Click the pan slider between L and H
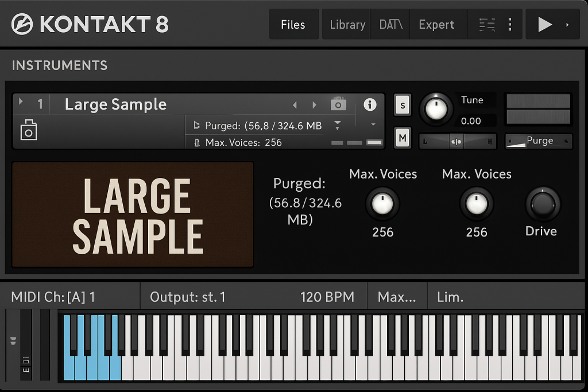 (457, 141)
